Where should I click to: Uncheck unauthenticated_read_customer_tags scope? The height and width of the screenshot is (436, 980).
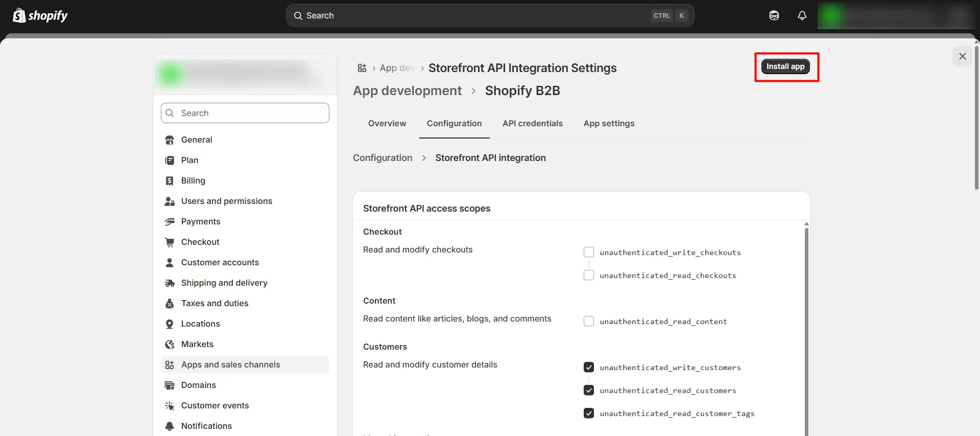click(x=589, y=413)
